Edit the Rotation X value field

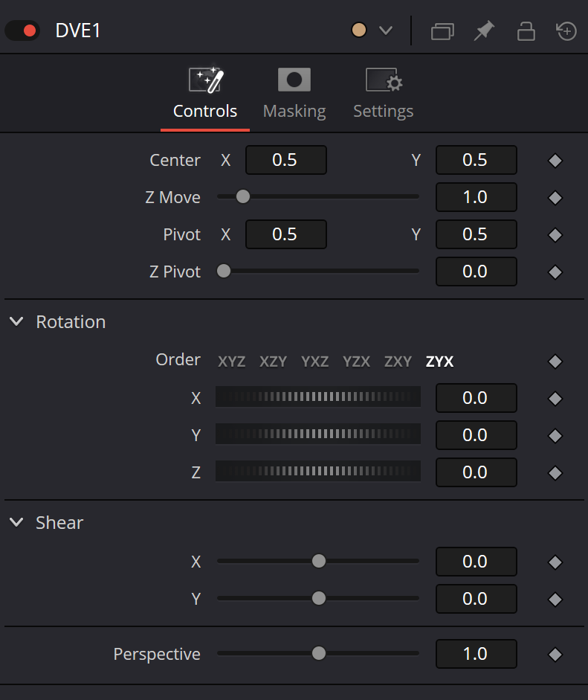(476, 398)
